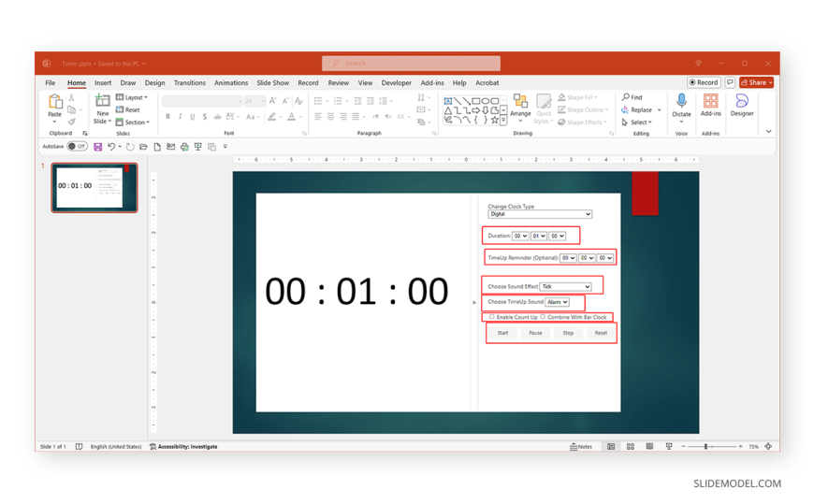Click the Share button
The image size is (814, 504).
click(x=756, y=82)
